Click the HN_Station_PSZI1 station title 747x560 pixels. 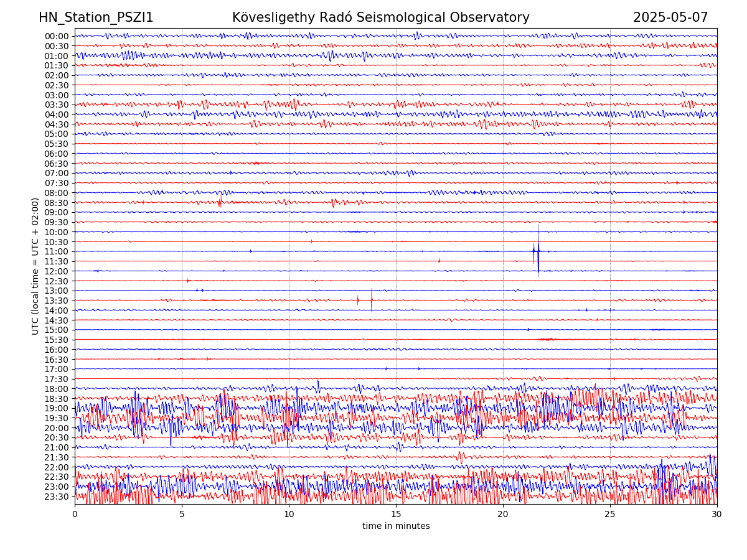(x=96, y=17)
